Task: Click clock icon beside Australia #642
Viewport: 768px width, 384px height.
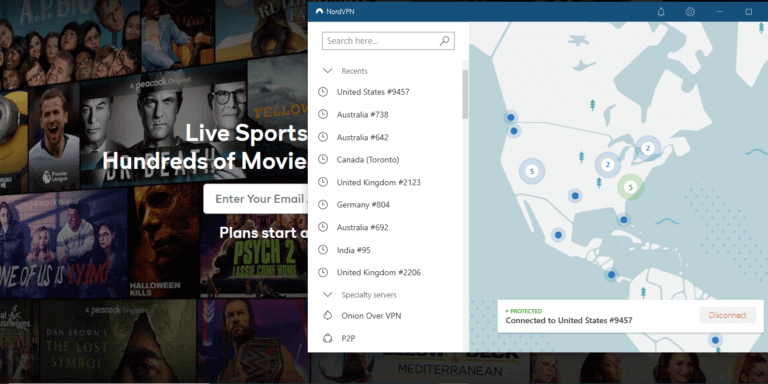Action: click(x=323, y=137)
